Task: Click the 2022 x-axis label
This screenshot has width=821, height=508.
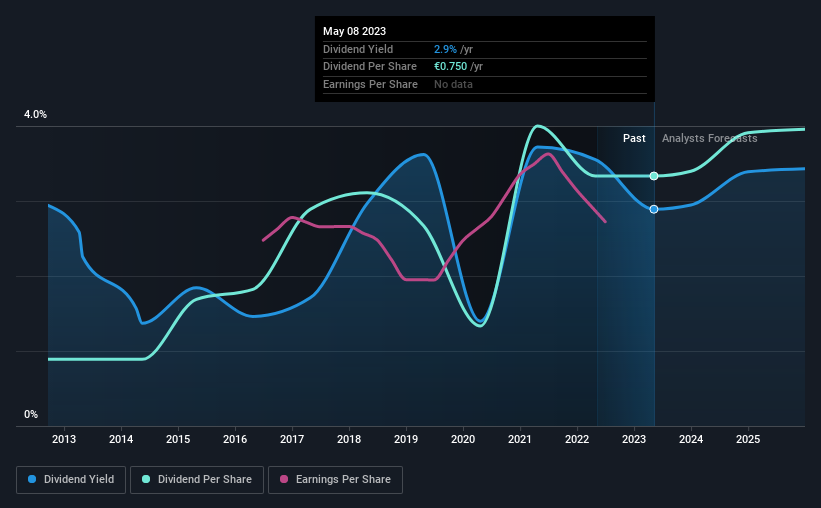Action: coord(577,439)
